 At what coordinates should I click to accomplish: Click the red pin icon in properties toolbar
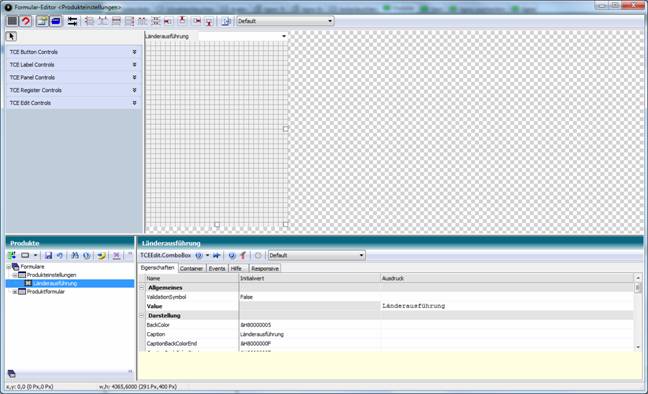pyautogui.click(x=243, y=256)
